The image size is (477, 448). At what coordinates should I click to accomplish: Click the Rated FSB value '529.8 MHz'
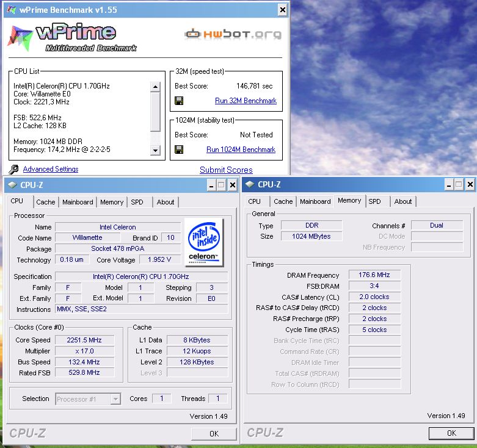click(x=84, y=373)
